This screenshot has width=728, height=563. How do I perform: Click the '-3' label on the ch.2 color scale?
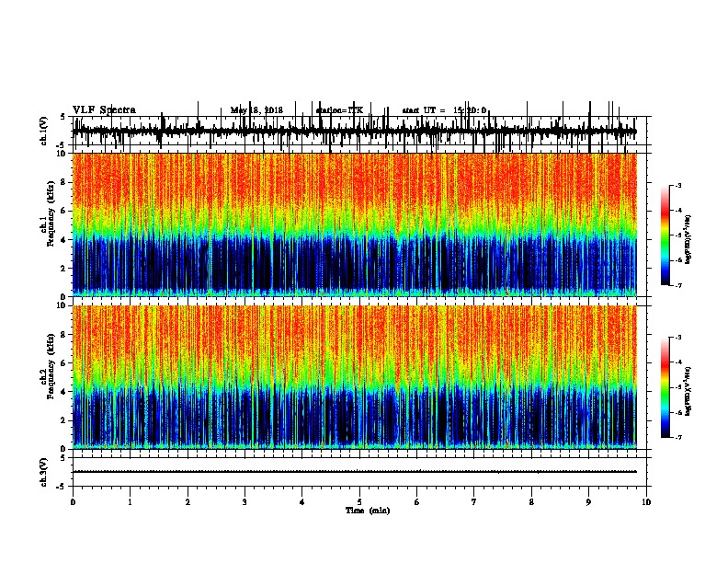[677, 338]
